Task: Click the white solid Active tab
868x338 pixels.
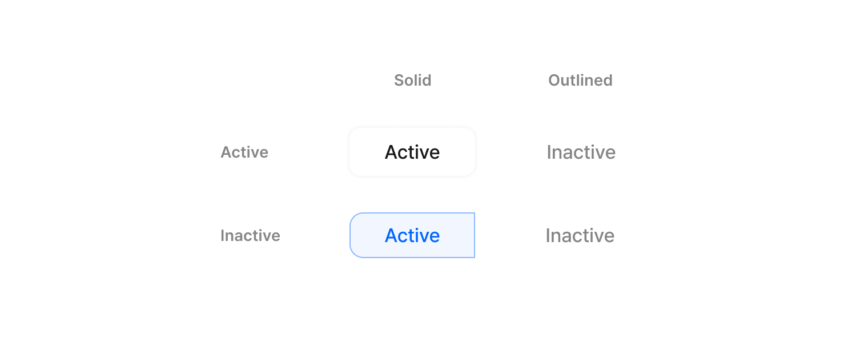Action: (412, 152)
